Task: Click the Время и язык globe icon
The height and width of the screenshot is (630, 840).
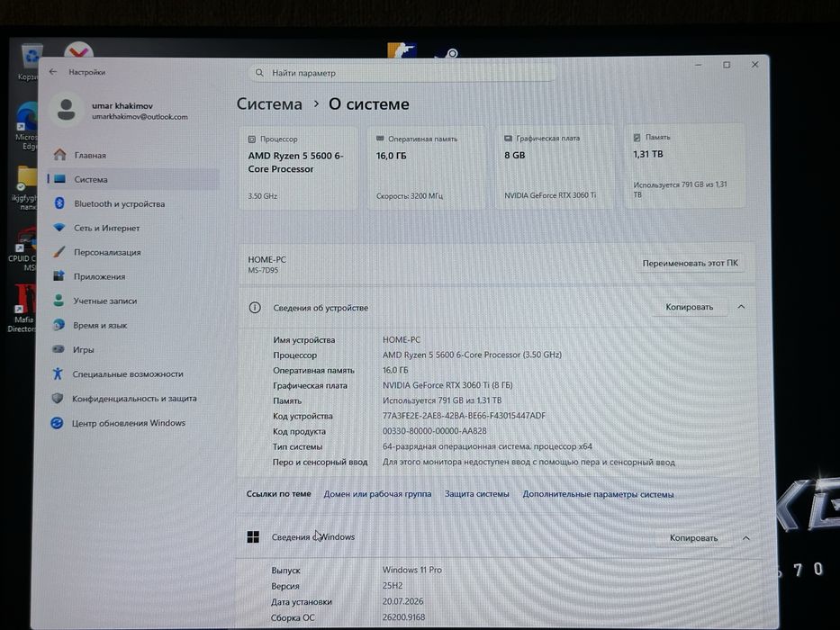Action: click(59, 325)
